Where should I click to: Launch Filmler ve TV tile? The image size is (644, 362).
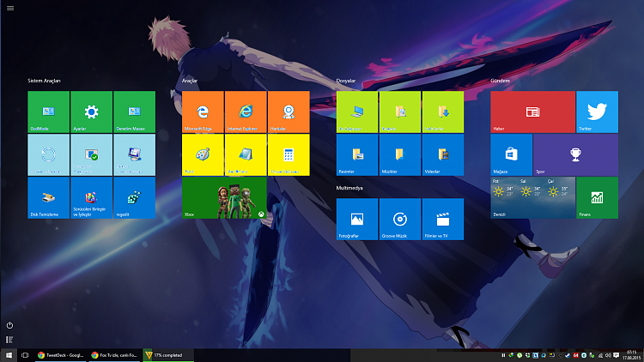coord(443,219)
